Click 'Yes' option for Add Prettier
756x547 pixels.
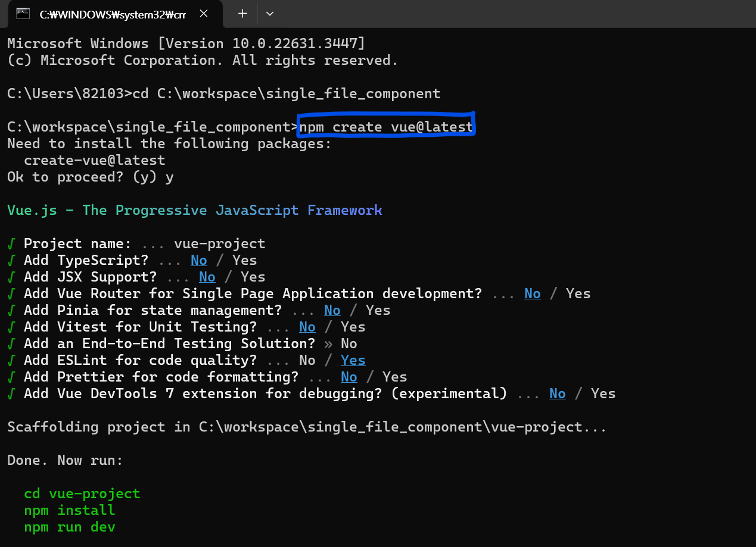[x=395, y=377]
